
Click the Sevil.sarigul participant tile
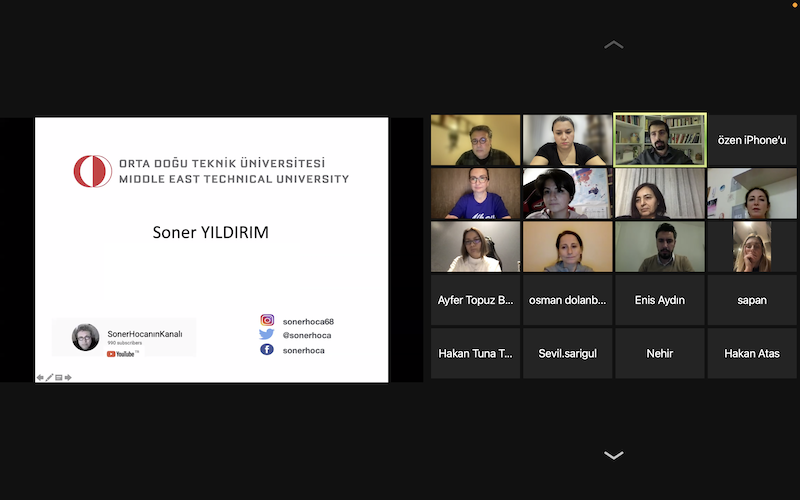(568, 353)
